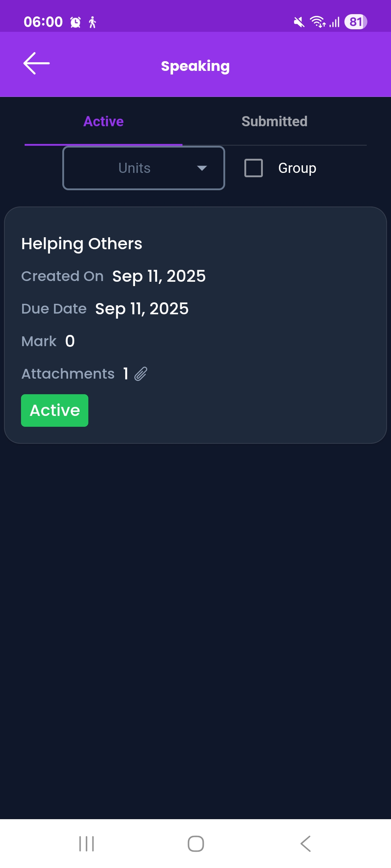Tap the Mark value on the card
This screenshot has height=868, width=391.
tap(70, 341)
